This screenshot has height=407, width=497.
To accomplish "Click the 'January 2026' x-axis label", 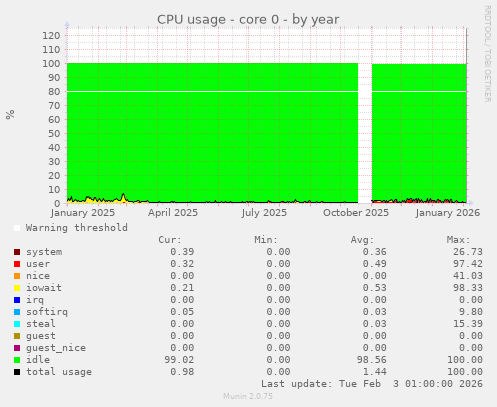I will point(448,213).
